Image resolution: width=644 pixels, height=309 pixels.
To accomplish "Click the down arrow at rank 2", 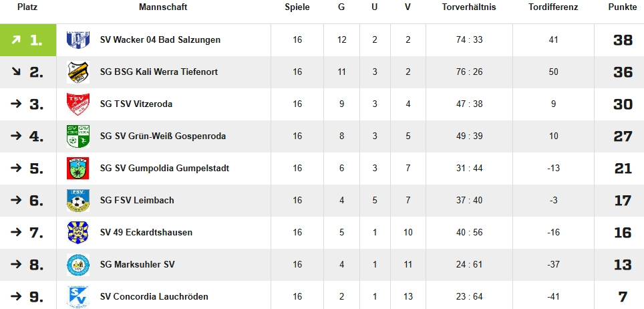I will [x=16, y=72].
